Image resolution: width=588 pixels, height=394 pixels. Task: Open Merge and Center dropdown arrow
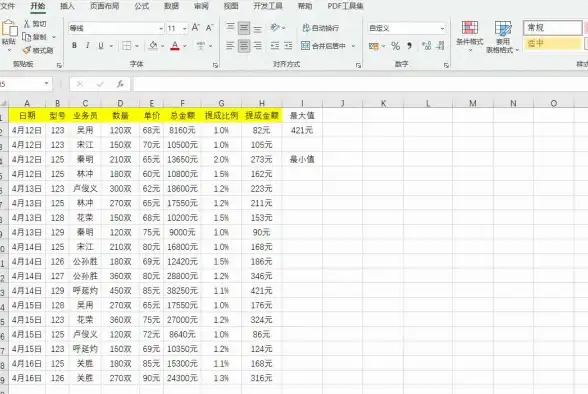click(x=353, y=46)
